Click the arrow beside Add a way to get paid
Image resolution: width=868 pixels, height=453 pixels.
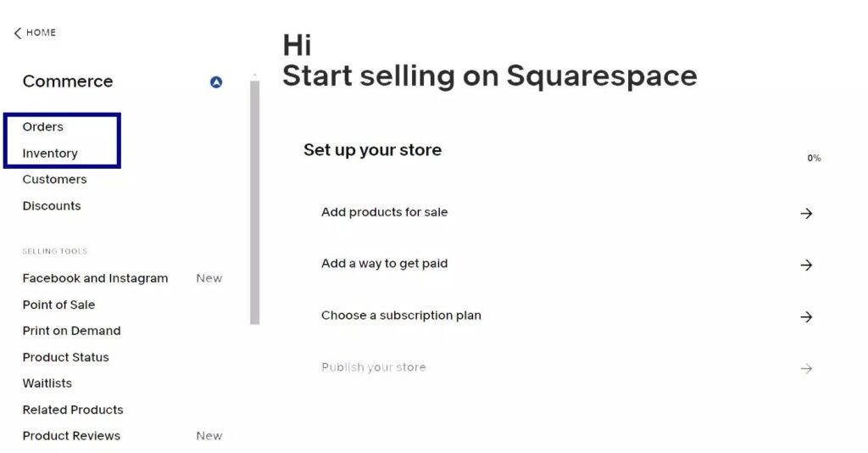coord(806,266)
